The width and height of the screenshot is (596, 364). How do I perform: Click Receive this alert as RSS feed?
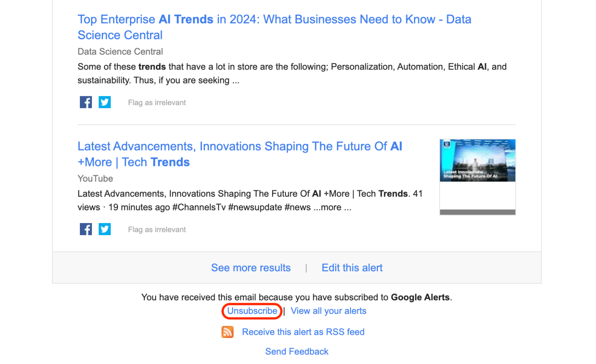[x=303, y=332]
